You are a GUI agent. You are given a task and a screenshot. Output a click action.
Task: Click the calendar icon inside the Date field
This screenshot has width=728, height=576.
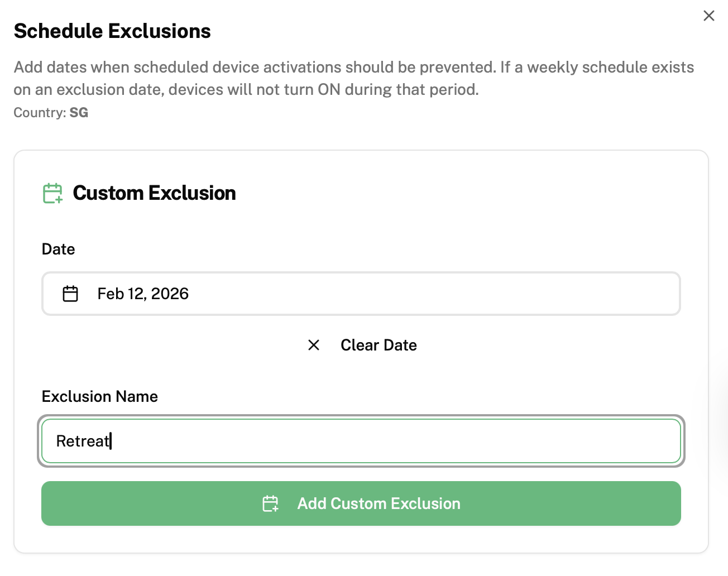click(x=70, y=294)
